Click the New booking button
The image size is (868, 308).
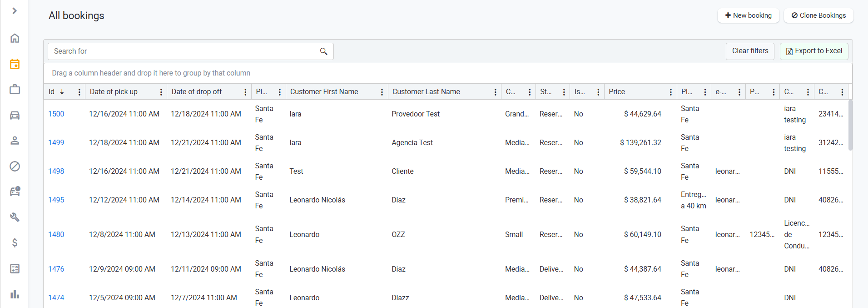tap(748, 15)
